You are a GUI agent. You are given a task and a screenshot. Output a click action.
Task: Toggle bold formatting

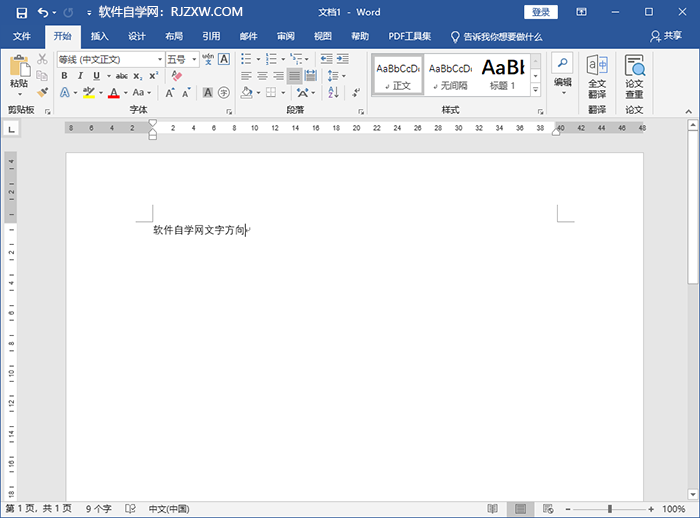tap(64, 76)
